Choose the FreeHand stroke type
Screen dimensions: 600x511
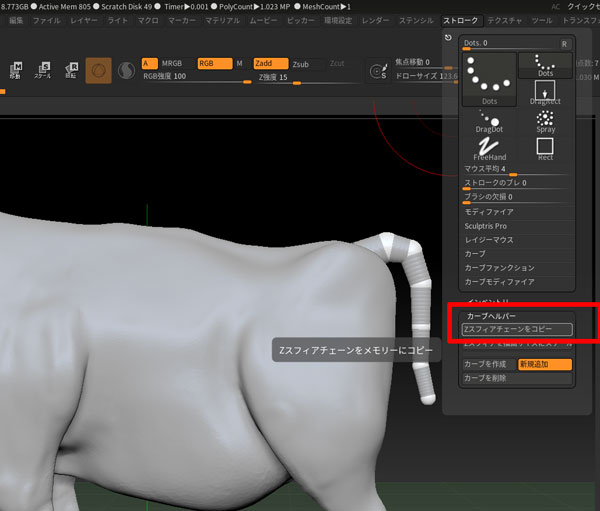(x=489, y=149)
